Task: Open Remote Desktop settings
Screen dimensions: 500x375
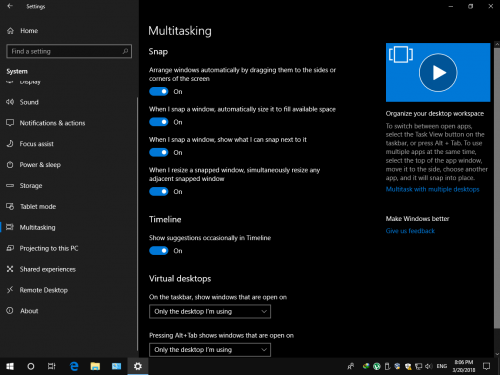Action: click(x=43, y=290)
